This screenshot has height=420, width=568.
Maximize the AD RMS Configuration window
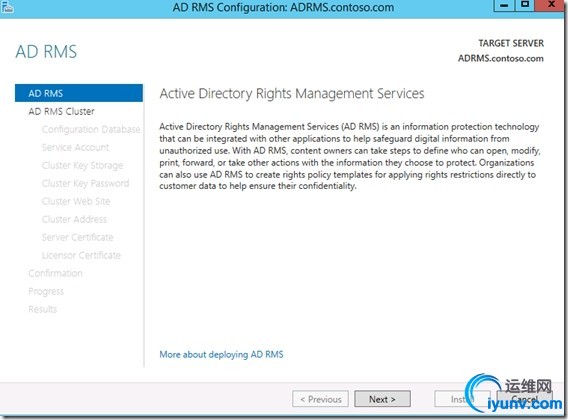525,5
